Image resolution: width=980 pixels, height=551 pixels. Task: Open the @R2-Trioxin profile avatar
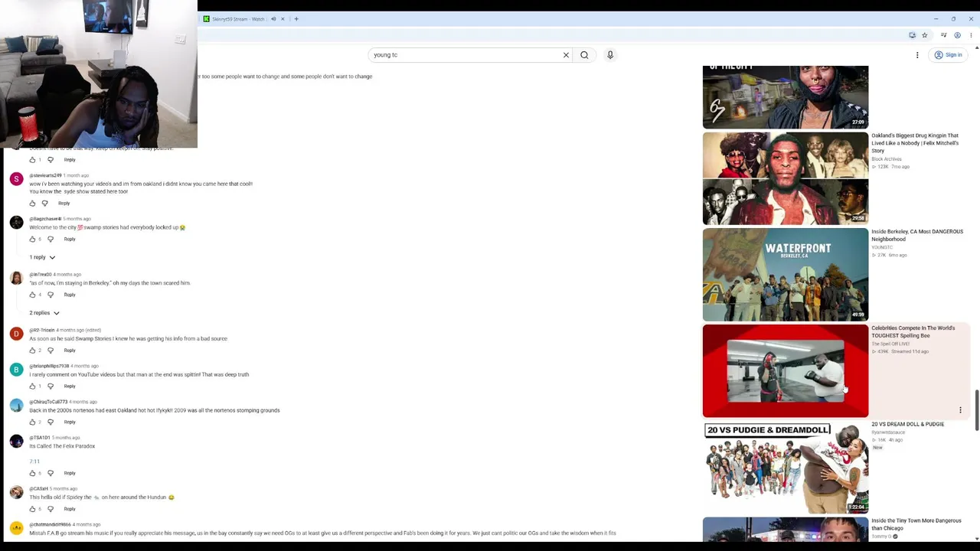click(x=16, y=334)
